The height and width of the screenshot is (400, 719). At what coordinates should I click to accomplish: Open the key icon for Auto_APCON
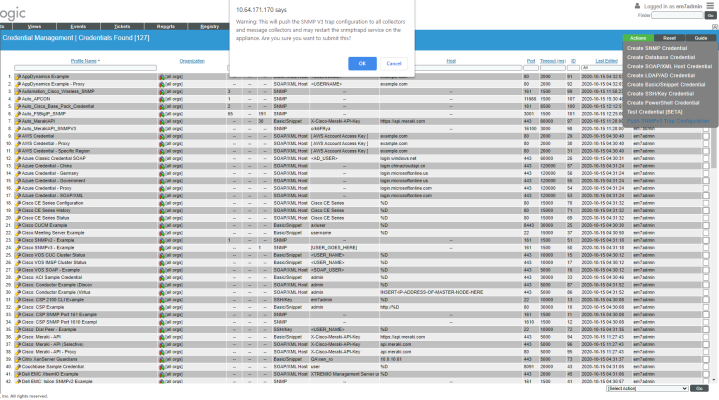click(x=18, y=99)
